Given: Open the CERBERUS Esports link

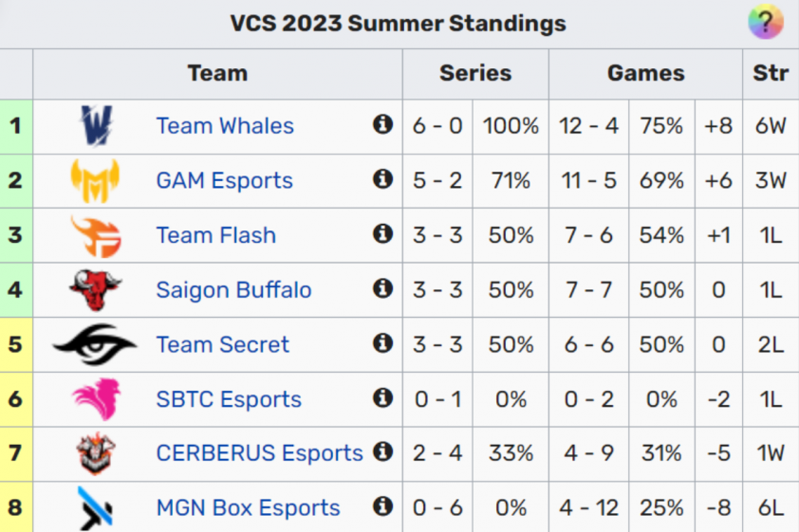Looking at the screenshot, I should [259, 453].
